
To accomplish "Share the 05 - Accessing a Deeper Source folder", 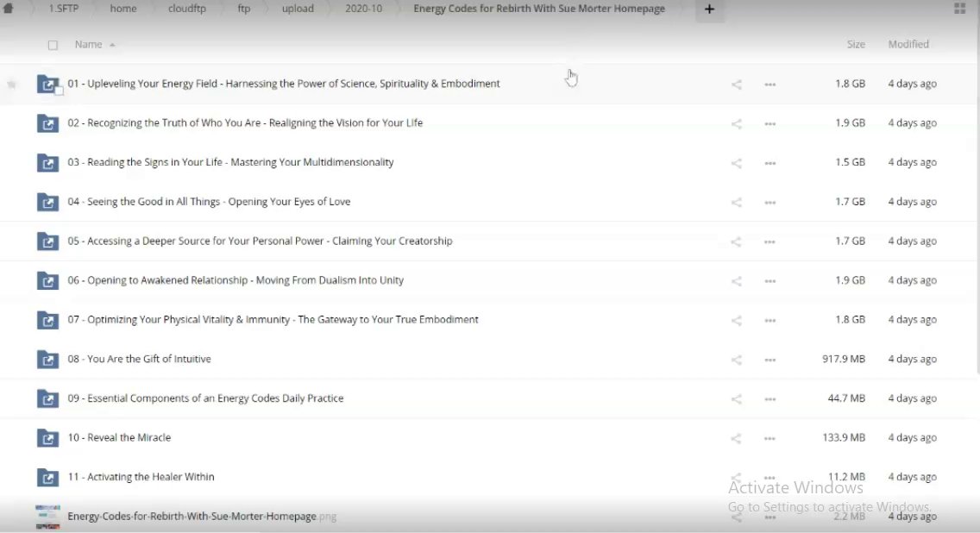I will tap(736, 241).
